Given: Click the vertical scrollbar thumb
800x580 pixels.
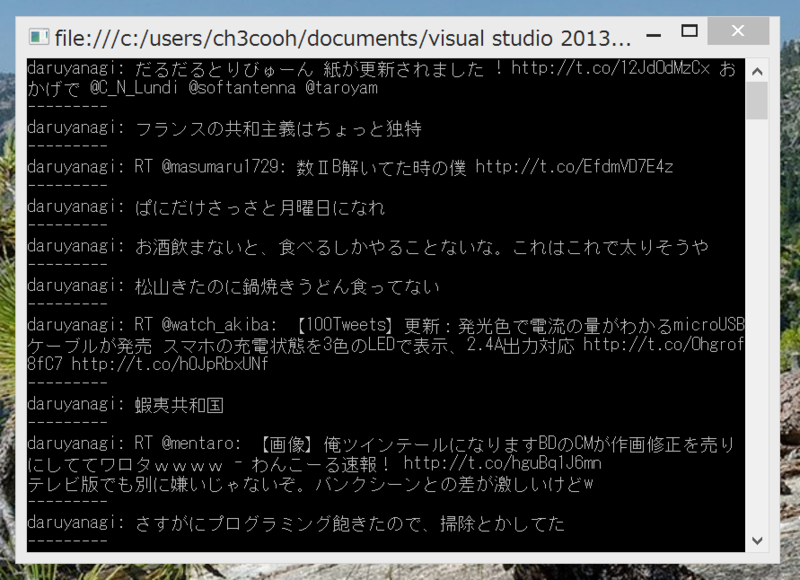Looking at the screenshot, I should pos(757,100).
